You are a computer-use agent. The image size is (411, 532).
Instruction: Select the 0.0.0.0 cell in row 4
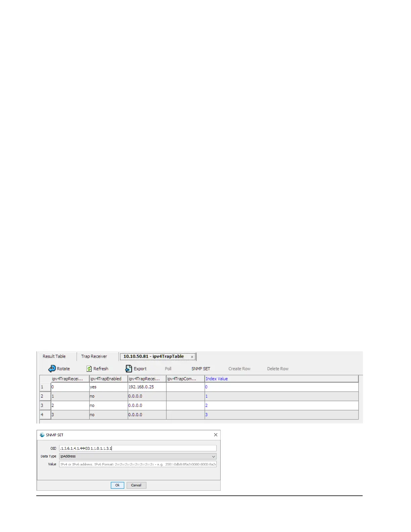coord(147,415)
